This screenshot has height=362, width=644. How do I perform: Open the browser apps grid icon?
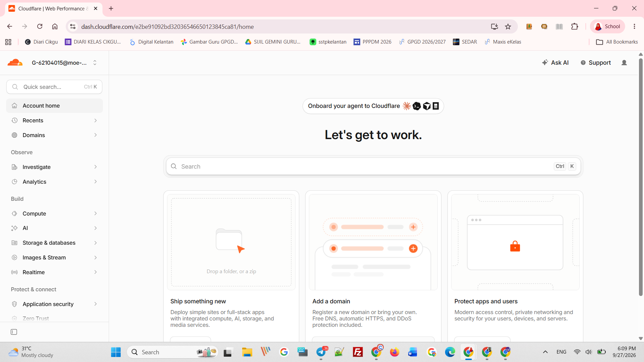coord(8,42)
